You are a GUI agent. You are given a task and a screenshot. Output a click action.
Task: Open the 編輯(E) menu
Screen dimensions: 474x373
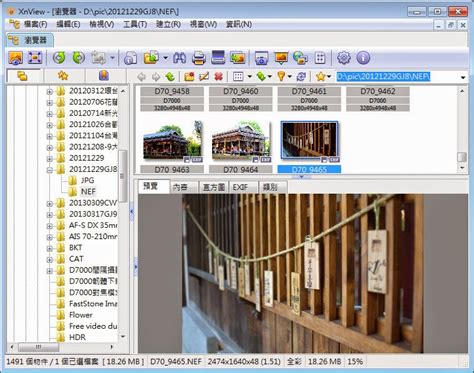point(68,24)
